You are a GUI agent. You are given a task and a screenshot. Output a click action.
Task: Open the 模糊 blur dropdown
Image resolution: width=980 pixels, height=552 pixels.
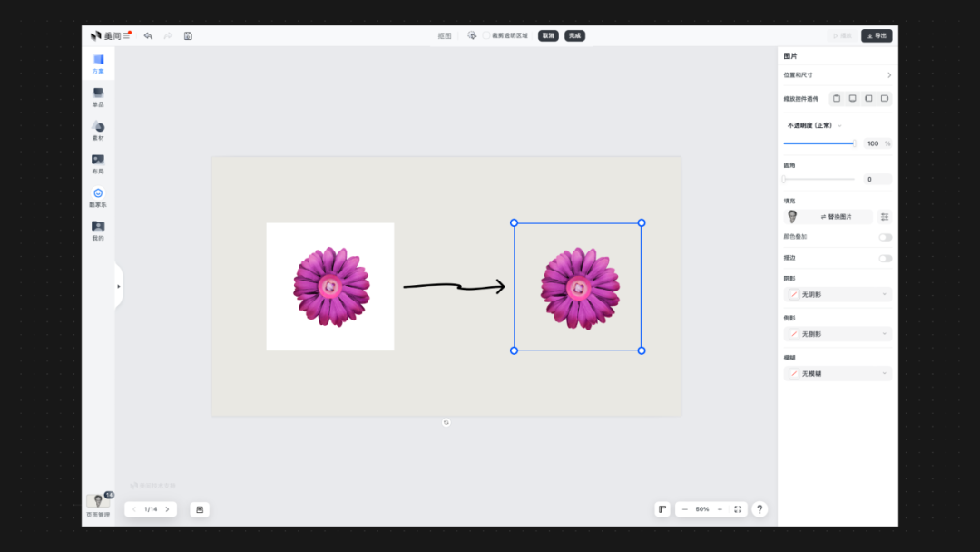(838, 374)
